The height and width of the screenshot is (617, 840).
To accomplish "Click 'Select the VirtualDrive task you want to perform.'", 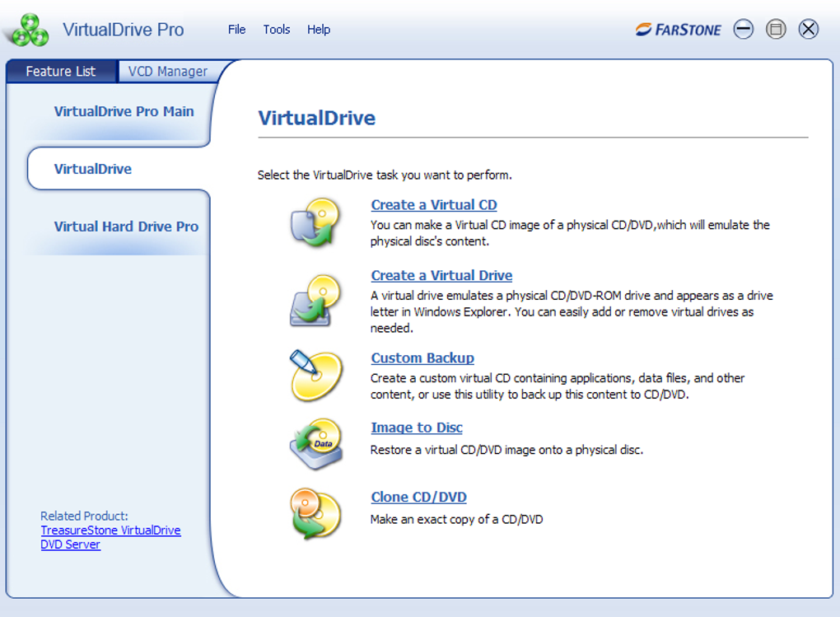I will (x=385, y=175).
